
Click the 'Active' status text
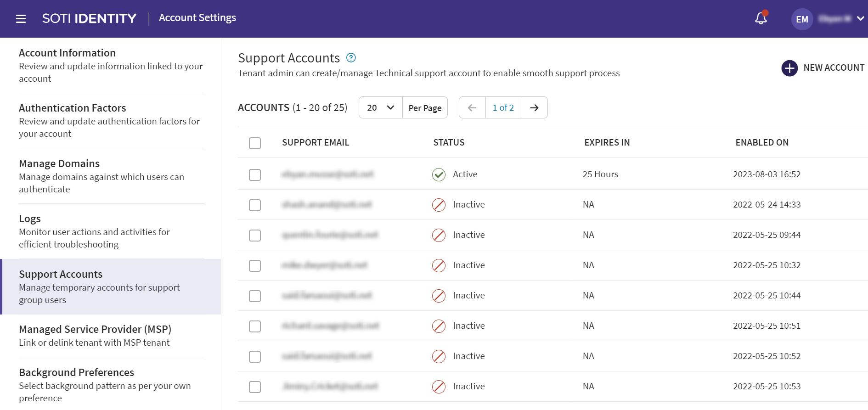point(465,174)
